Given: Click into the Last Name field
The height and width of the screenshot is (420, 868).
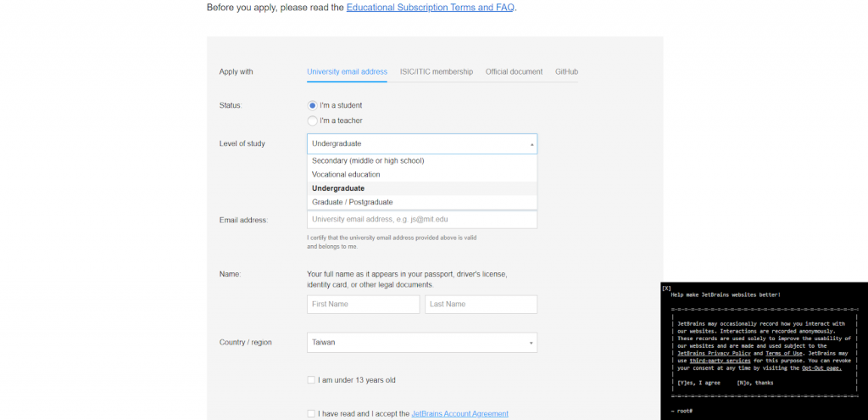Looking at the screenshot, I should 481,305.
